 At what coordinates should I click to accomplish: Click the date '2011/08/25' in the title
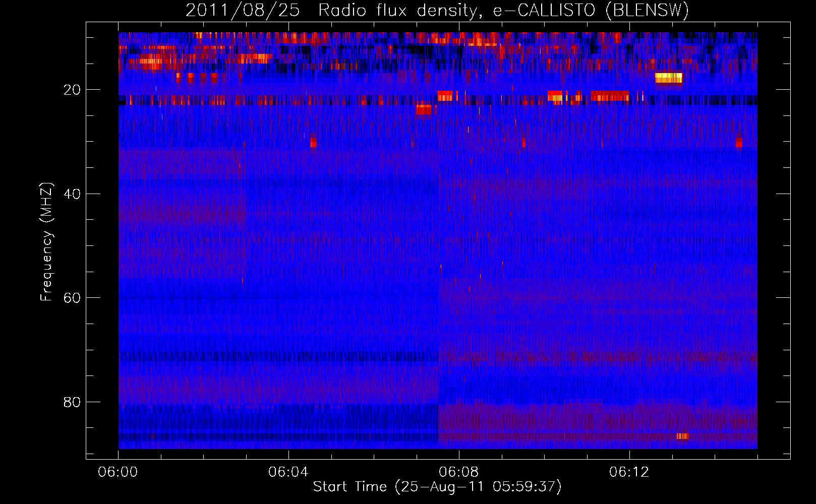[243, 10]
